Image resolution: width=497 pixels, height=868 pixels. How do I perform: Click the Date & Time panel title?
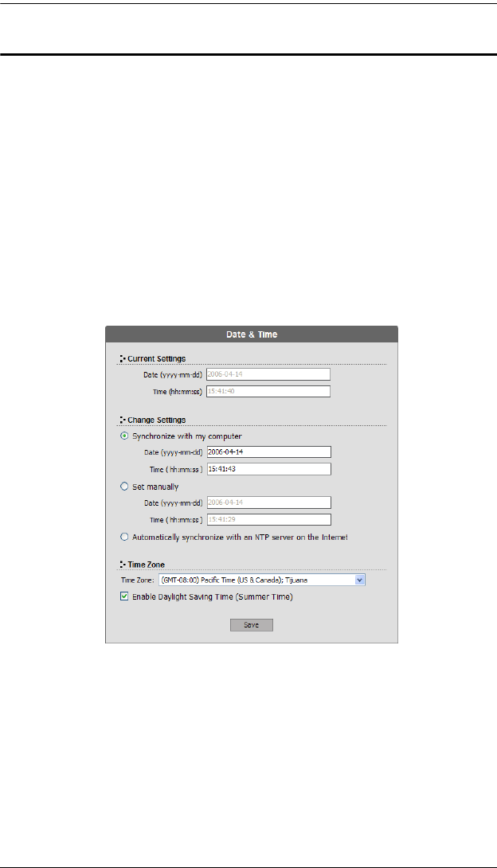click(x=252, y=334)
